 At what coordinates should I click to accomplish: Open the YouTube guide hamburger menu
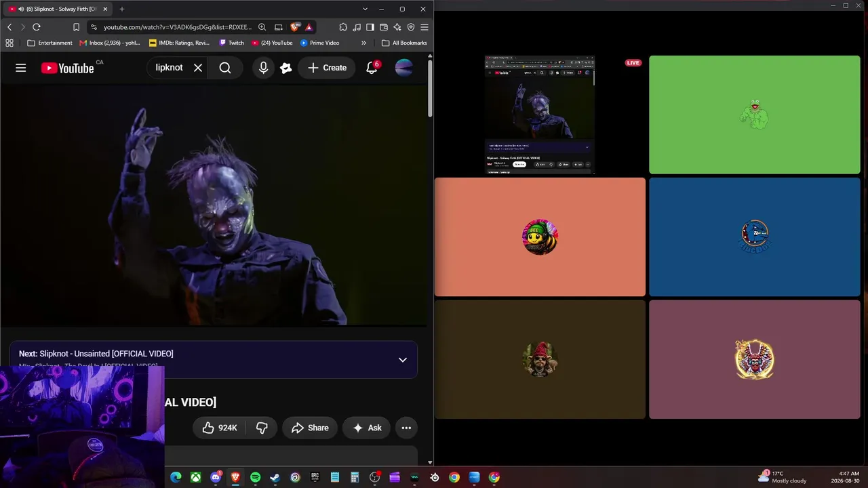point(21,68)
